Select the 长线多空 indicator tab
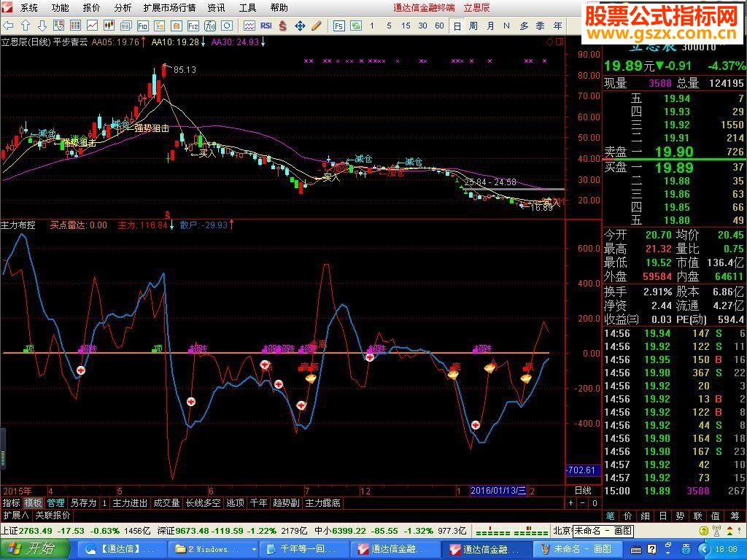 [x=204, y=503]
